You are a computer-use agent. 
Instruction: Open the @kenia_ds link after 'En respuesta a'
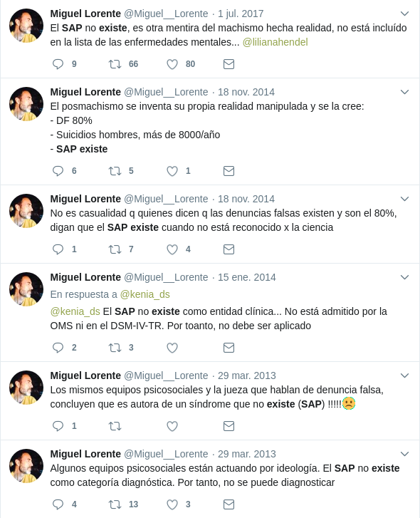coord(145,294)
